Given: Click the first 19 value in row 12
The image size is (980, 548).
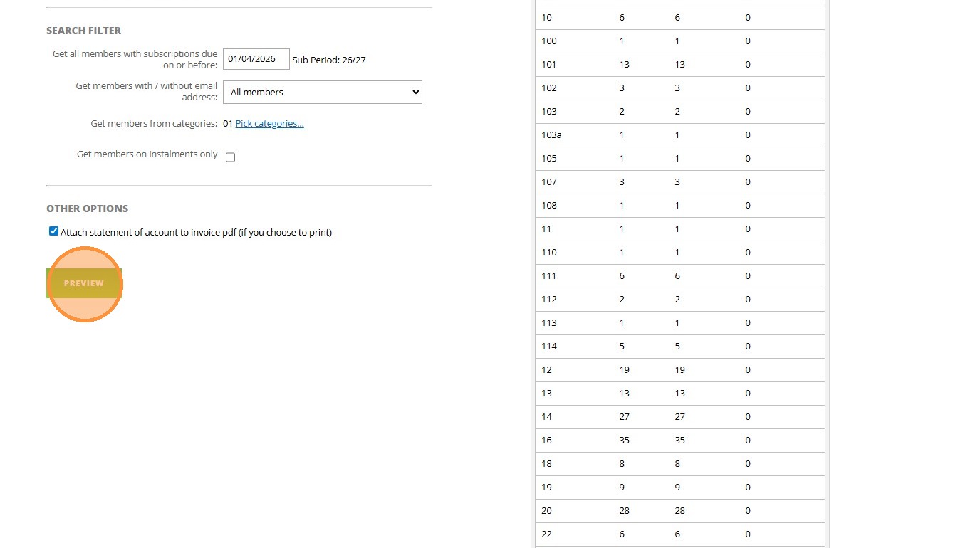Looking at the screenshot, I should (625, 370).
